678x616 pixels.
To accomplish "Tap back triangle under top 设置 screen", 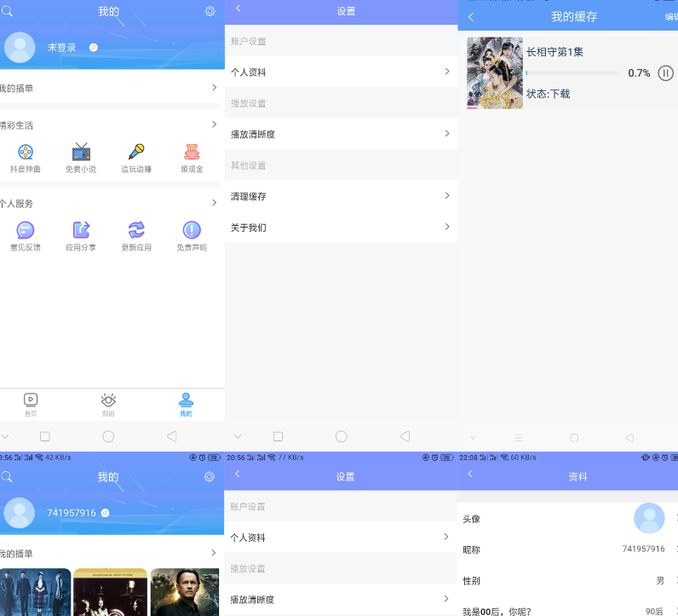I will [x=405, y=436].
